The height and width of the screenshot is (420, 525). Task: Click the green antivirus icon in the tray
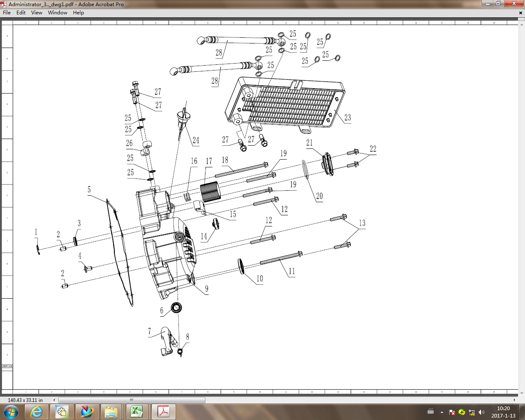point(461,412)
